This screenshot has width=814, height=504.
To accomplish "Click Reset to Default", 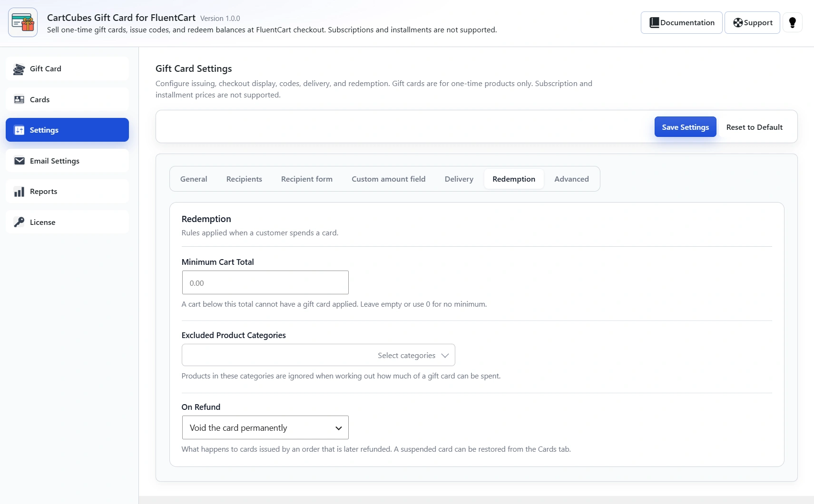I will click(755, 127).
